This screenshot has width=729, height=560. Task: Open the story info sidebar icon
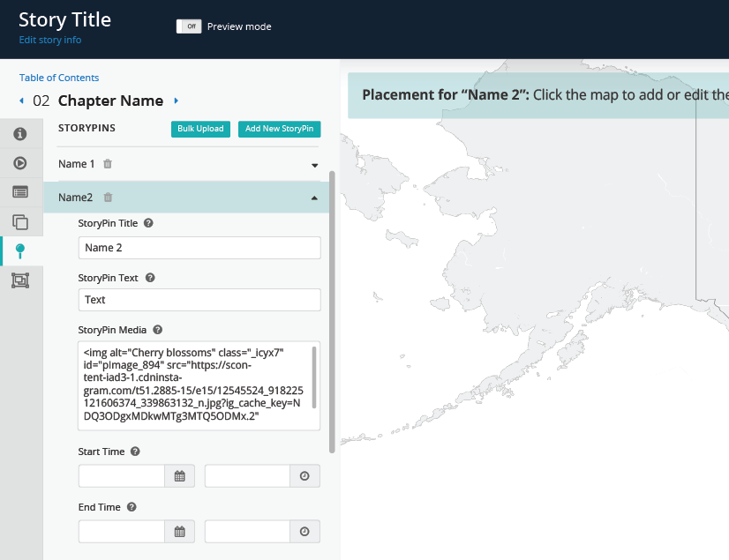[x=20, y=134]
